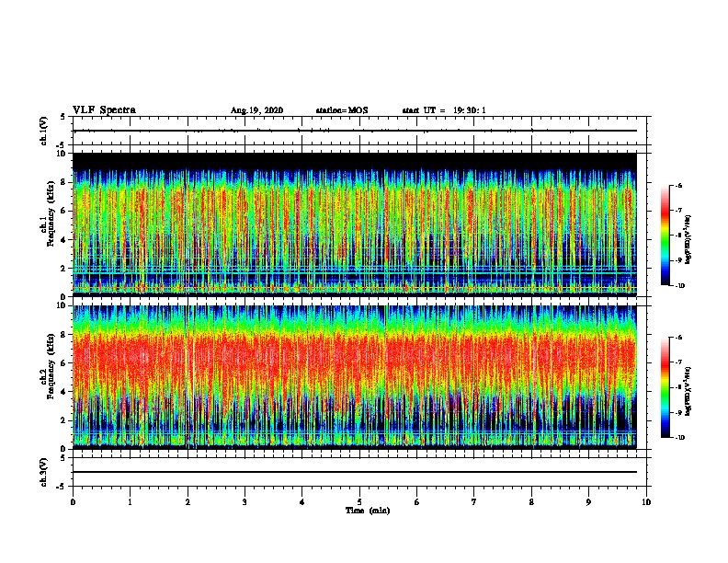
Task: Click the "Time (min)" axis label
Action: coord(368,511)
